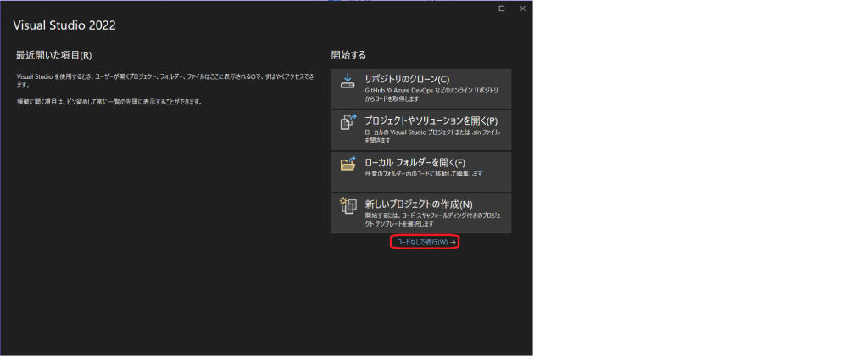Screen dimensions: 868x364
Task: Click the arrow beside コードなしで続行
Action: tap(453, 243)
